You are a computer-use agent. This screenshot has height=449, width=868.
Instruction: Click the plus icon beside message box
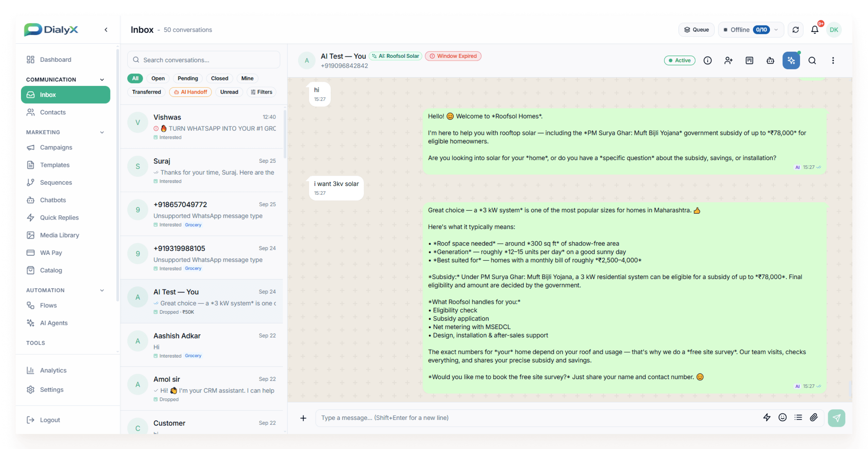point(303,418)
